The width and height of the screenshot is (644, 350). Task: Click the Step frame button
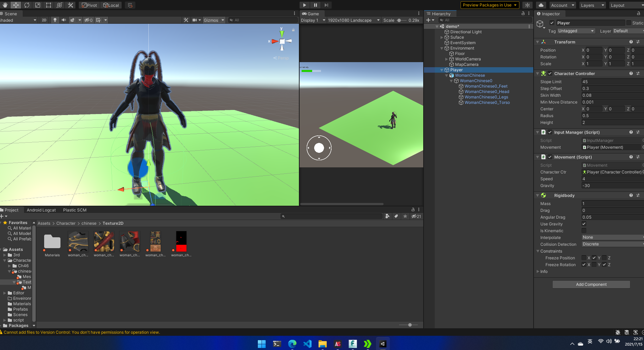pos(326,5)
